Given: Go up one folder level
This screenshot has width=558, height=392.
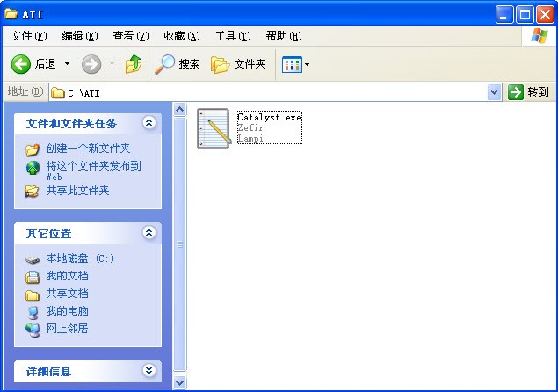Looking at the screenshot, I should [134, 64].
